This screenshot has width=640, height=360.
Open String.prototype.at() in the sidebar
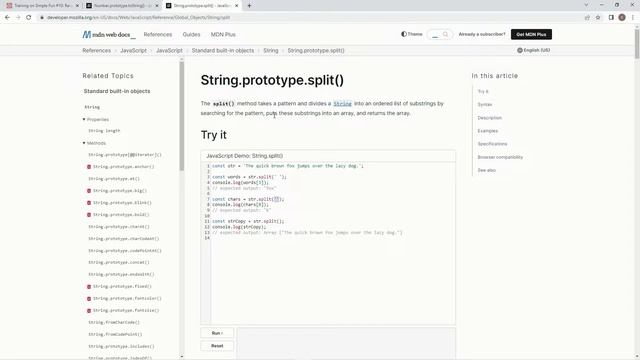point(114,179)
